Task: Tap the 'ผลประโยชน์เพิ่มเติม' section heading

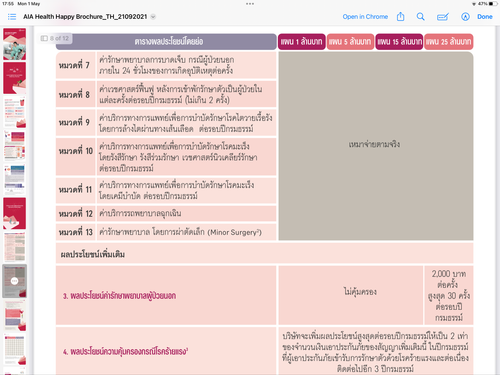Action: tap(93, 254)
